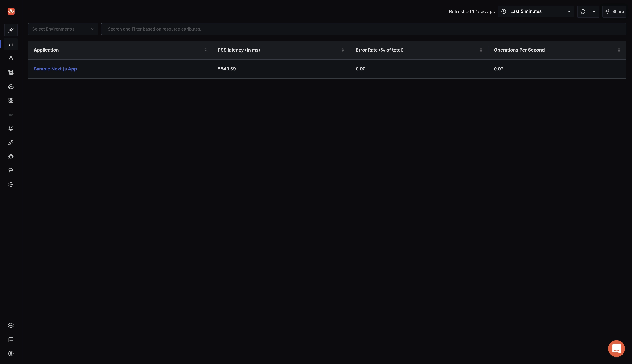This screenshot has height=364, width=632.
Task: Click the 5843.69 latency cell
Action: pos(227,69)
